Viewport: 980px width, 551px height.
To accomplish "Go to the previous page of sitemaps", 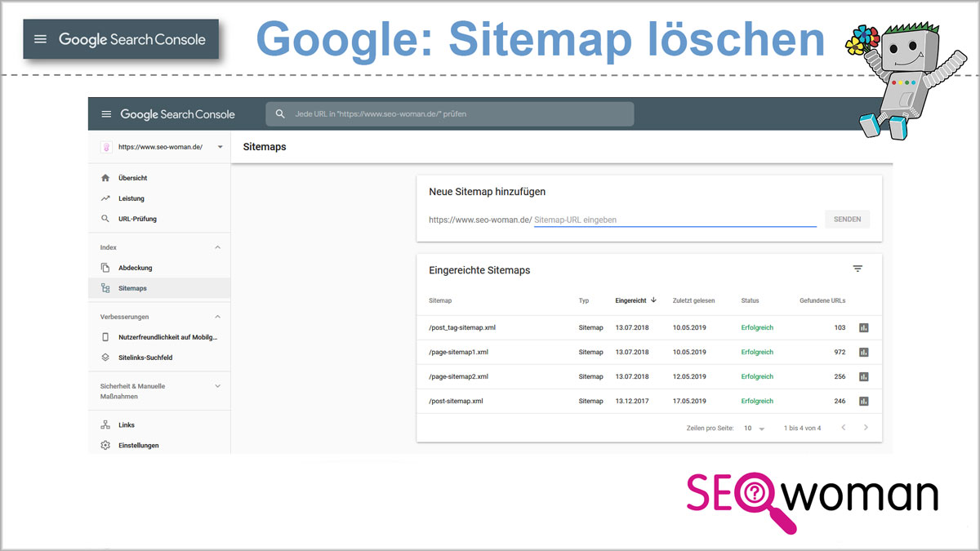I will 844,428.
